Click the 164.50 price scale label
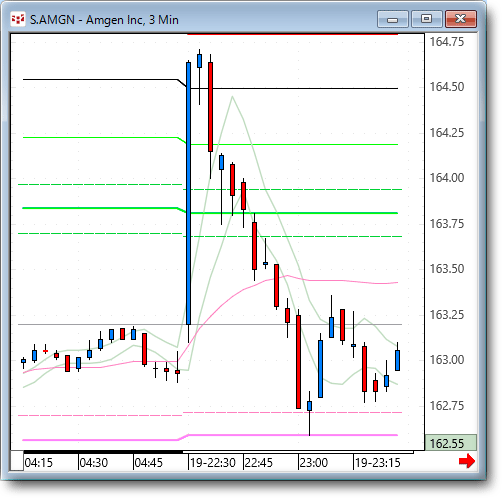The width and height of the screenshot is (504, 498). pyautogui.click(x=447, y=87)
